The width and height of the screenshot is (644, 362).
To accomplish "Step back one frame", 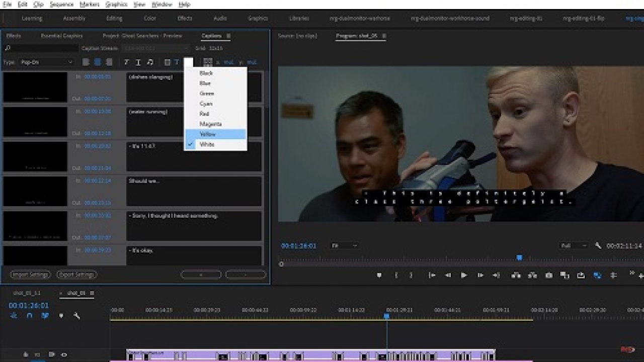I will point(448,275).
